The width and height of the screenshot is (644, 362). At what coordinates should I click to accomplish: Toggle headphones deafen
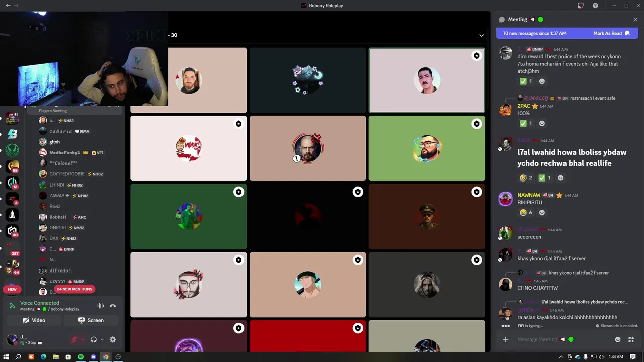94,340
